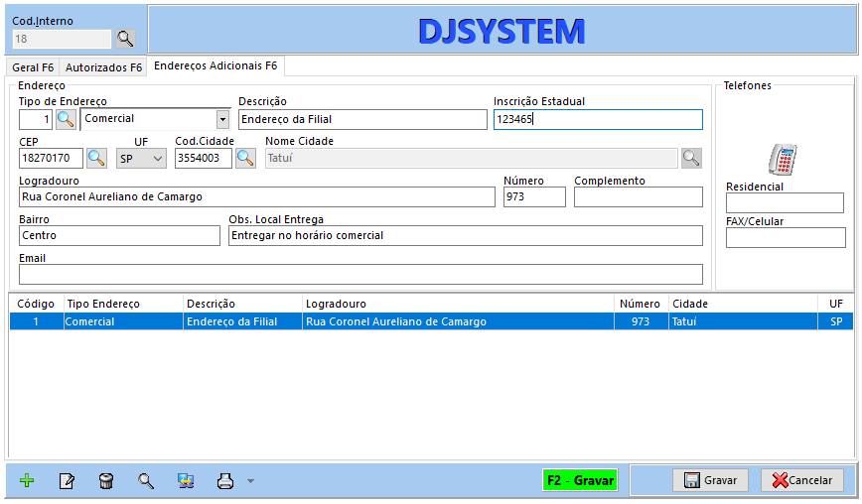Click the trash can delete icon

106,481
